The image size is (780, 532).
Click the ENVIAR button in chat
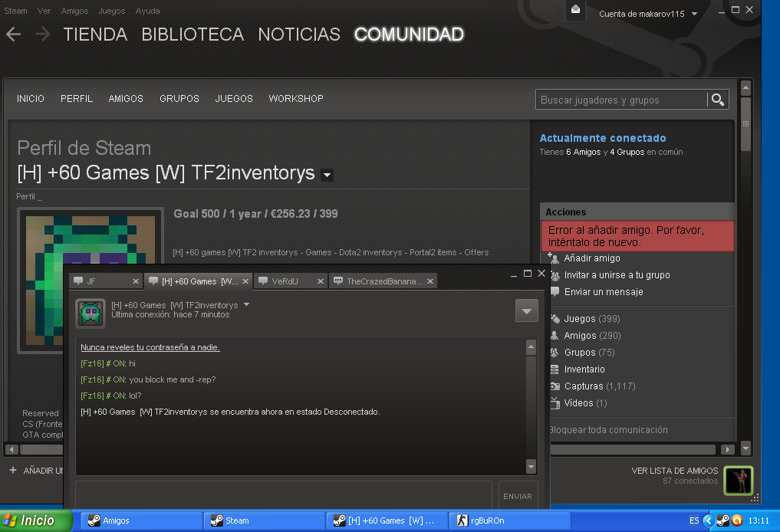coord(518,496)
